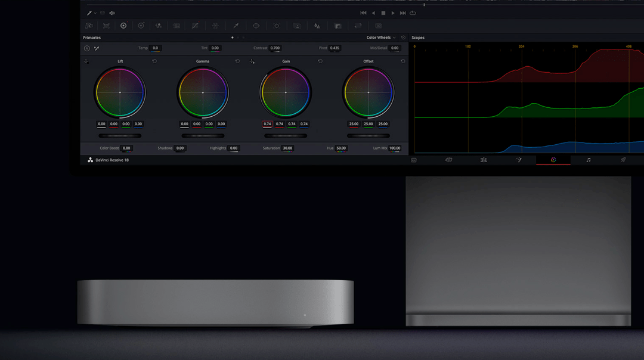Expand the picker tool dropdown arrow
The width and height of the screenshot is (644, 360).
pyautogui.click(x=95, y=13)
